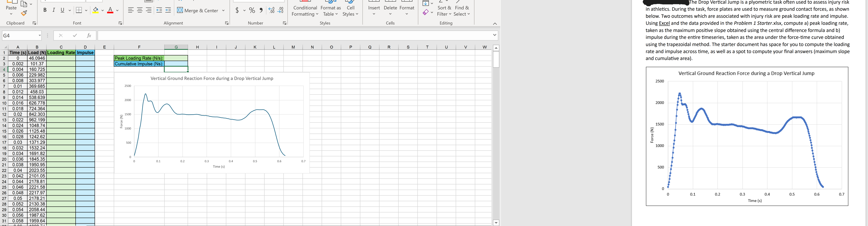Apply percent style format
The width and height of the screenshot is (868, 226).
pyautogui.click(x=252, y=10)
